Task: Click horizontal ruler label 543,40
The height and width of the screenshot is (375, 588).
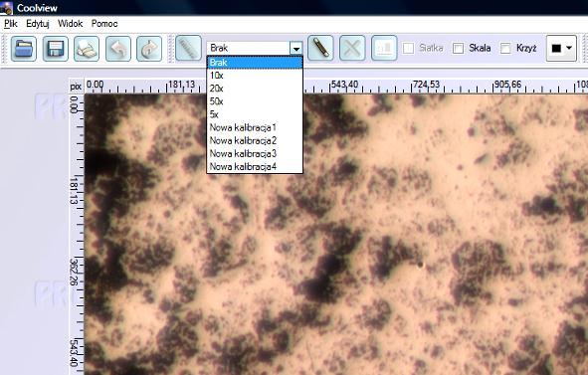Action: click(x=344, y=85)
